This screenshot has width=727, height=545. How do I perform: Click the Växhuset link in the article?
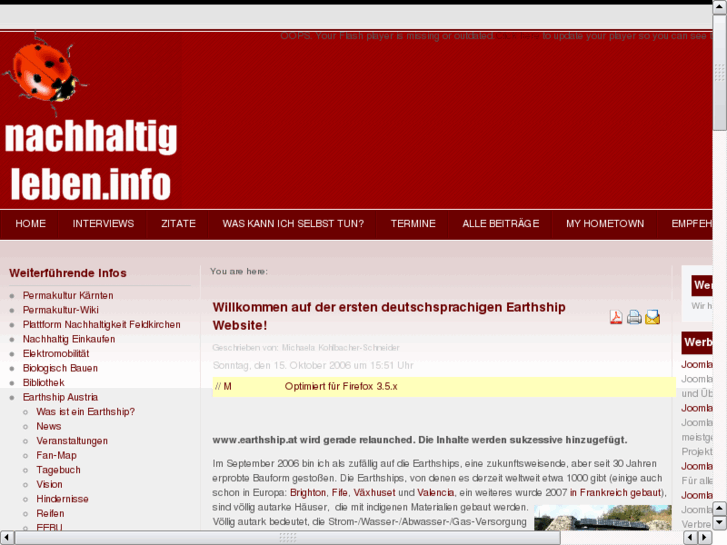point(374,493)
